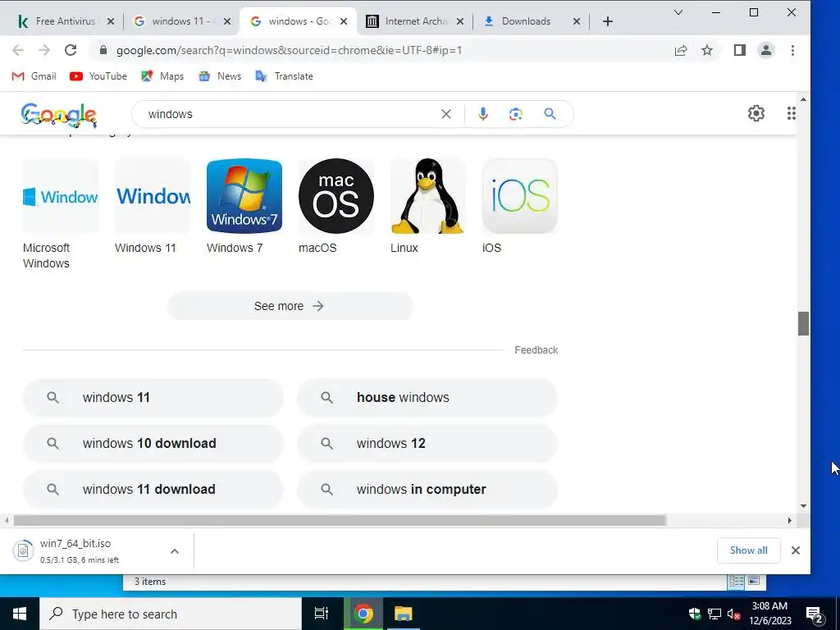Open News bookmark

coord(220,76)
